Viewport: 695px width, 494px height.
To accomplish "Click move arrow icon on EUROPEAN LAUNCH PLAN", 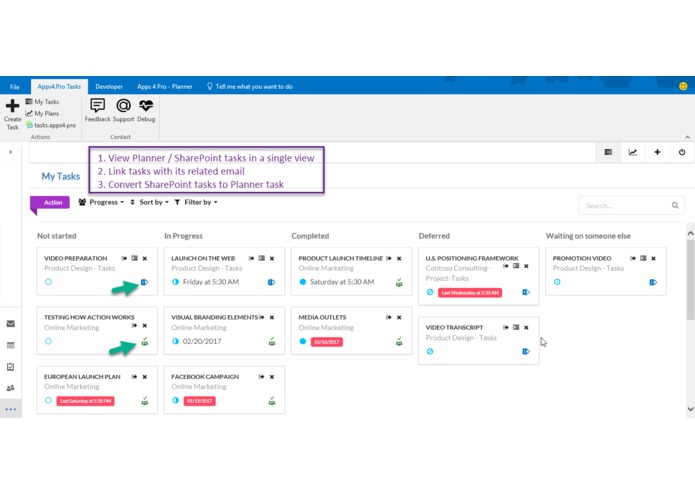I will point(134,377).
